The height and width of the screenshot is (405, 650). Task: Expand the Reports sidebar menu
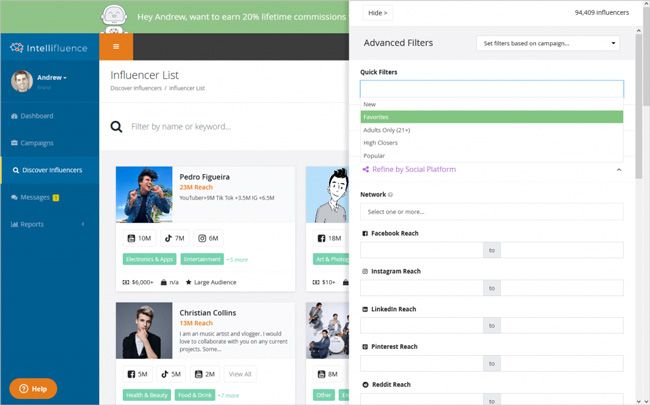pos(50,224)
